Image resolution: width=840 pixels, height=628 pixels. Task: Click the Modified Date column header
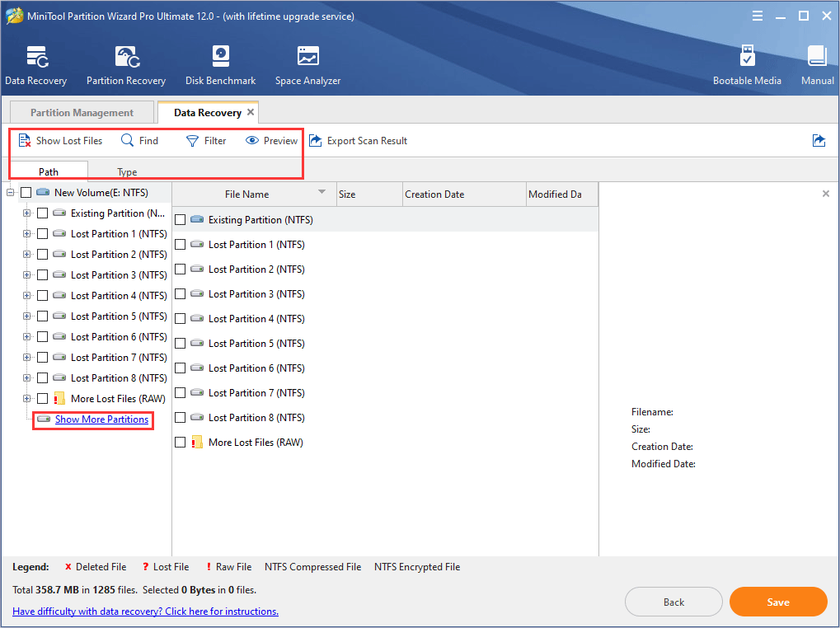[x=561, y=194]
